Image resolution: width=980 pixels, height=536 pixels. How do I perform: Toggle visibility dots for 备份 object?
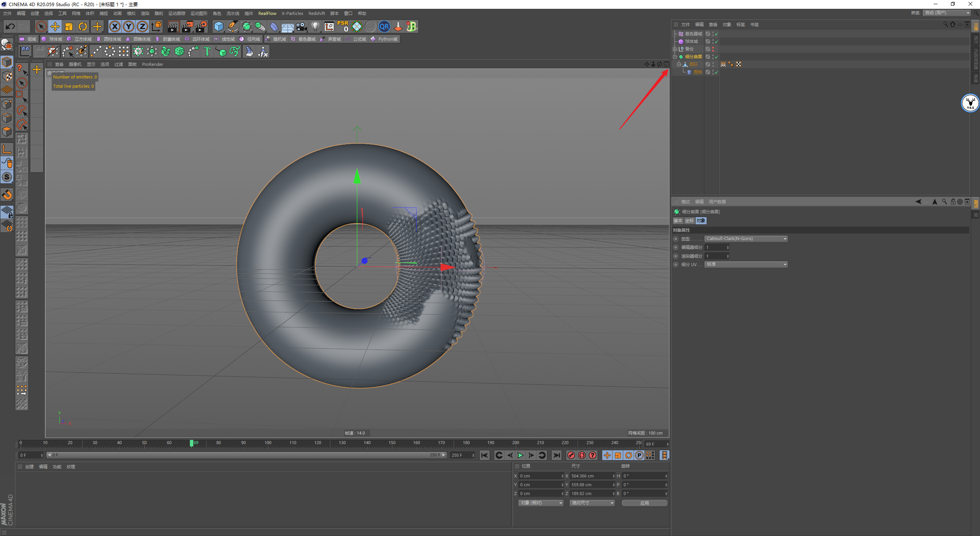click(713, 49)
